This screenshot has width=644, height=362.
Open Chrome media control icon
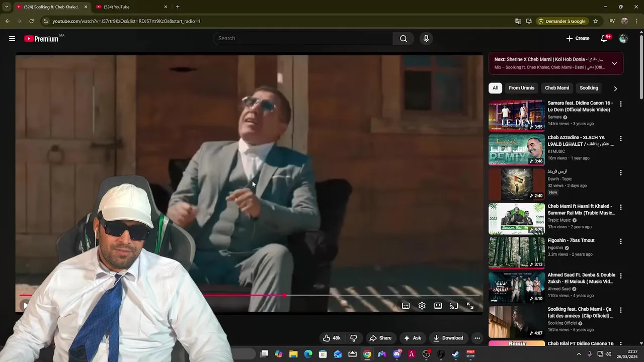(x=612, y=21)
